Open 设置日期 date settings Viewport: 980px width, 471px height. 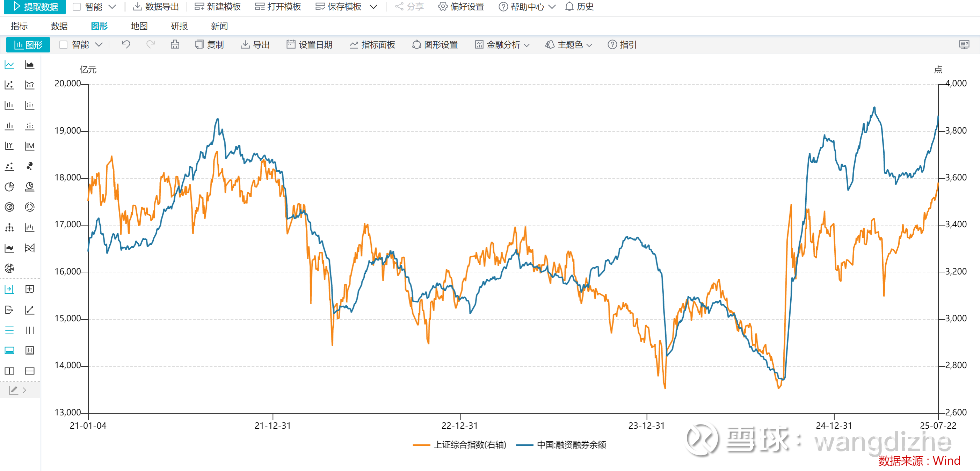click(309, 45)
